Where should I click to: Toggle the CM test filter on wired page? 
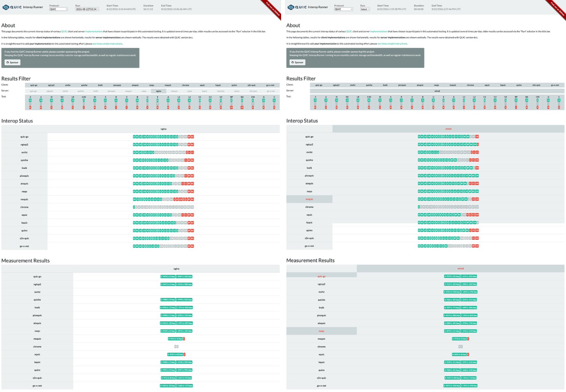point(538,103)
